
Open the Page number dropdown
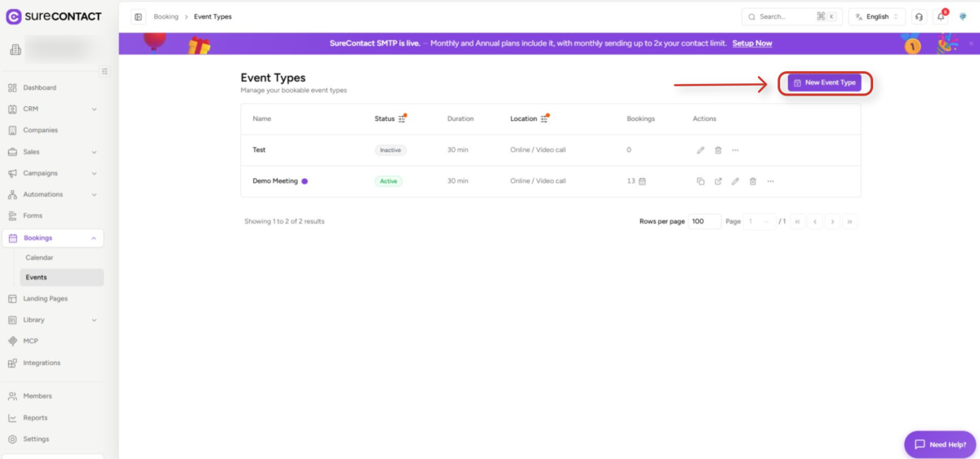(759, 221)
